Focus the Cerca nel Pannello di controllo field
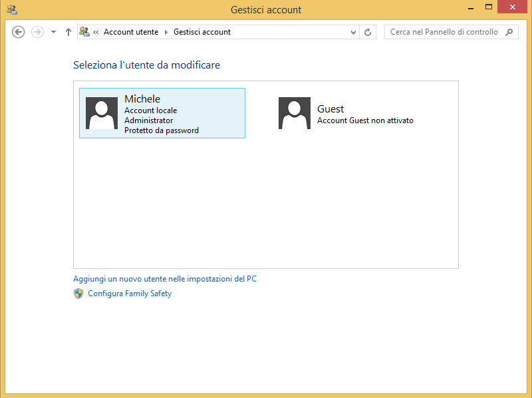The image size is (532, 398). coord(444,32)
